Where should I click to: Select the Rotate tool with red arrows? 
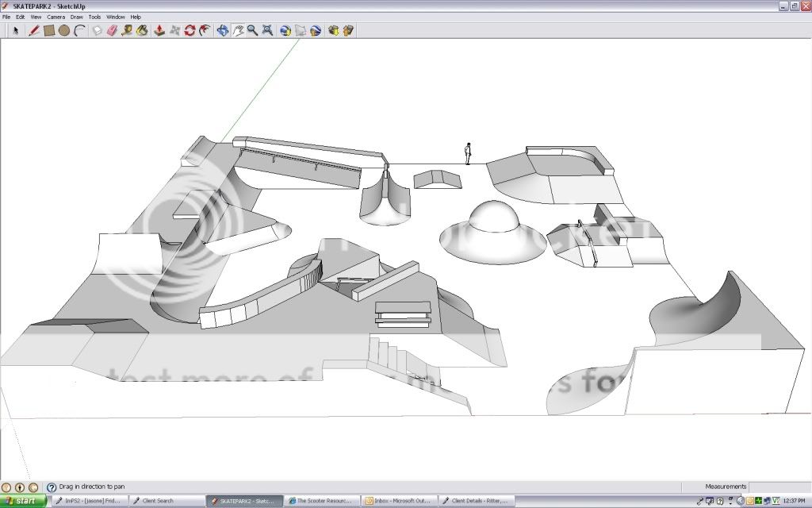[x=190, y=31]
